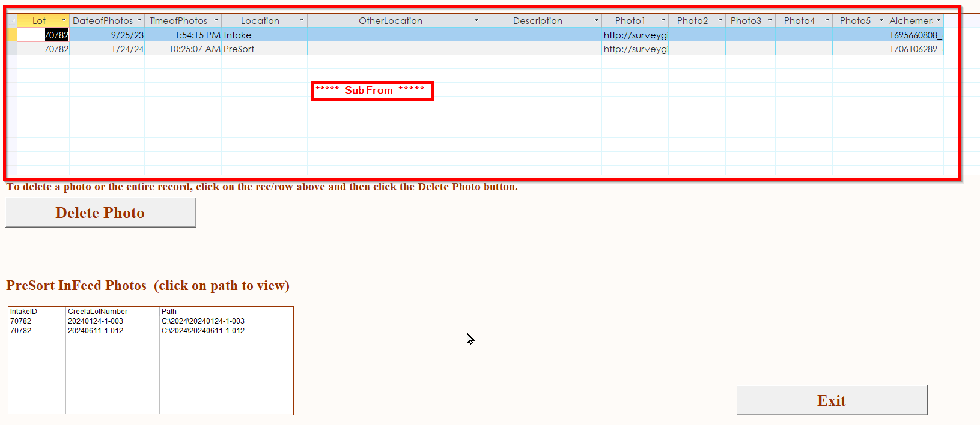Viewport: 980px width, 425px height.
Task: Click the Alchemer value 1706106289_
Action: [x=916, y=49]
